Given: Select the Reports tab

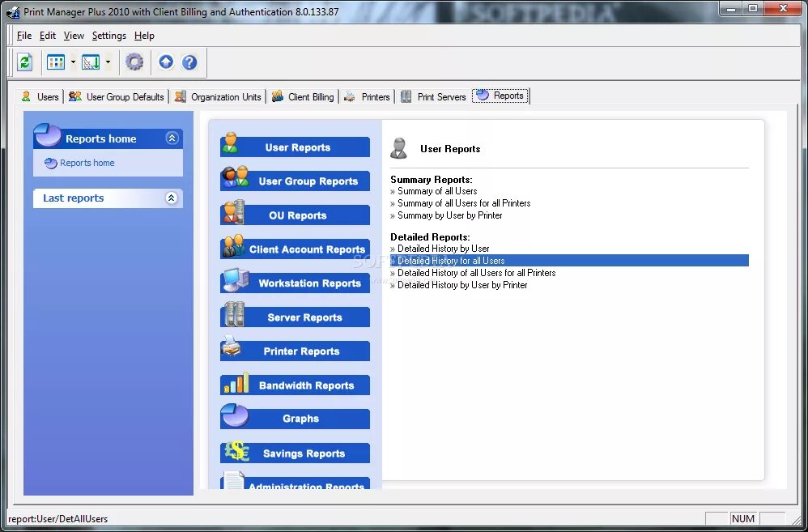Looking at the screenshot, I should (x=500, y=96).
